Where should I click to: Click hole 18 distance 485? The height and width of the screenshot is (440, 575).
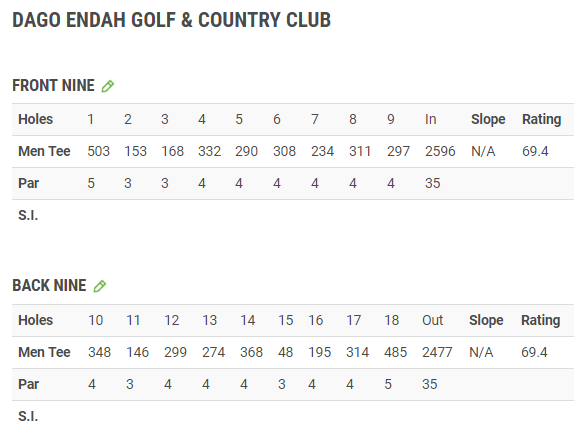tap(395, 352)
